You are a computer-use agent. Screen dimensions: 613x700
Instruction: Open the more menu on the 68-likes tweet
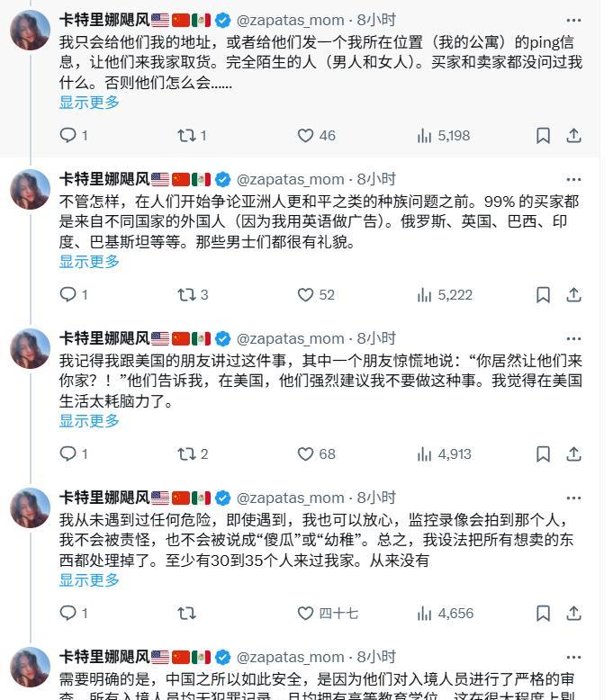click(x=573, y=338)
